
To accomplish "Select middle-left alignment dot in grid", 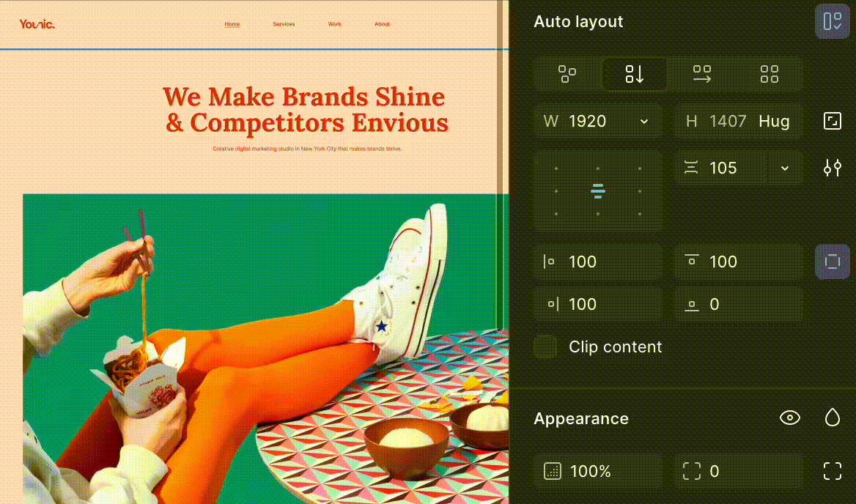I will click(556, 191).
